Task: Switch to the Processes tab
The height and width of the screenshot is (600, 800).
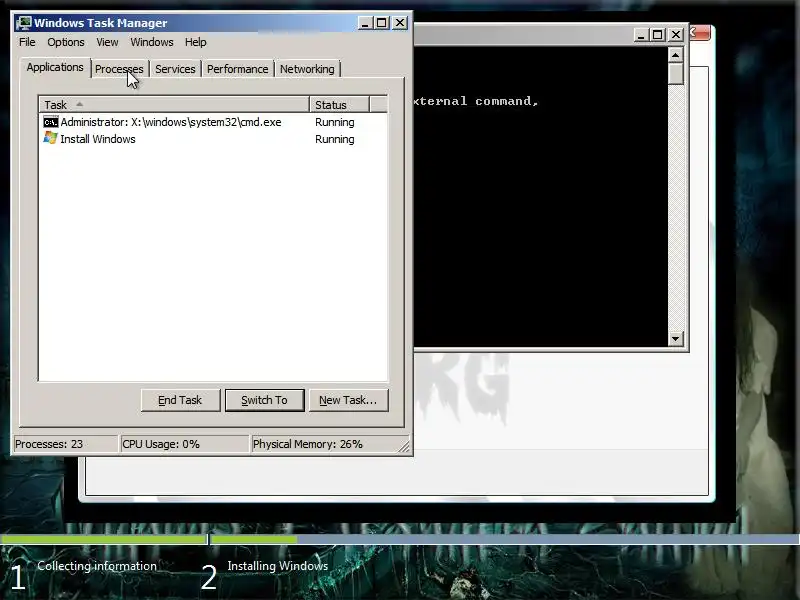Action: pyautogui.click(x=119, y=69)
